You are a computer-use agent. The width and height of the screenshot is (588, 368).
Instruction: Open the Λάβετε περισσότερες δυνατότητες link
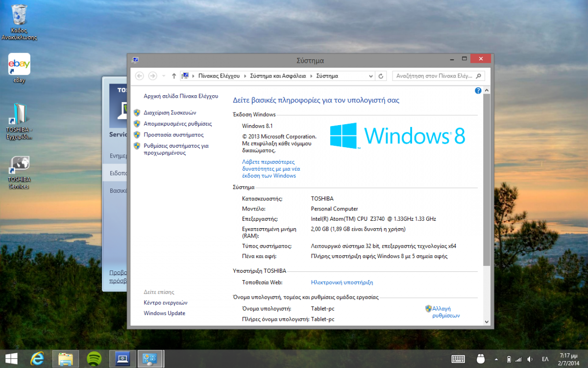[271, 169]
